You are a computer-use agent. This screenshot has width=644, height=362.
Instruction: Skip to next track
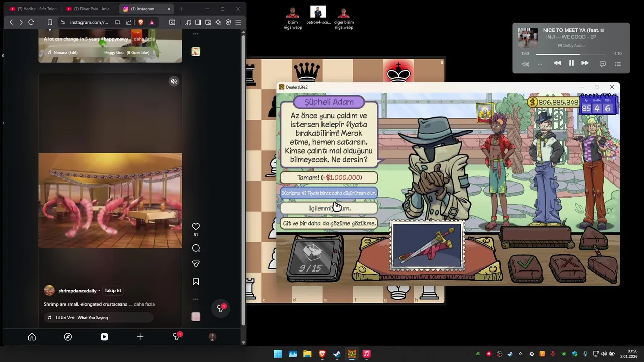585,63
